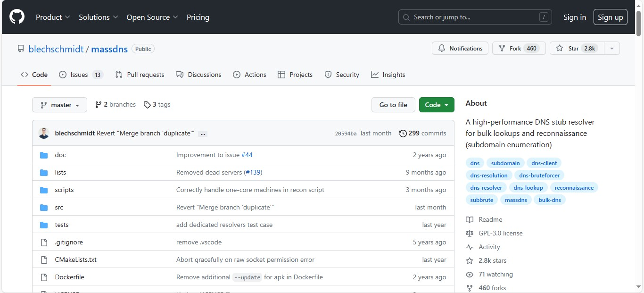644x293 pixels.
Task: Click the tag icon beside 3 tags
Action: [x=147, y=105]
